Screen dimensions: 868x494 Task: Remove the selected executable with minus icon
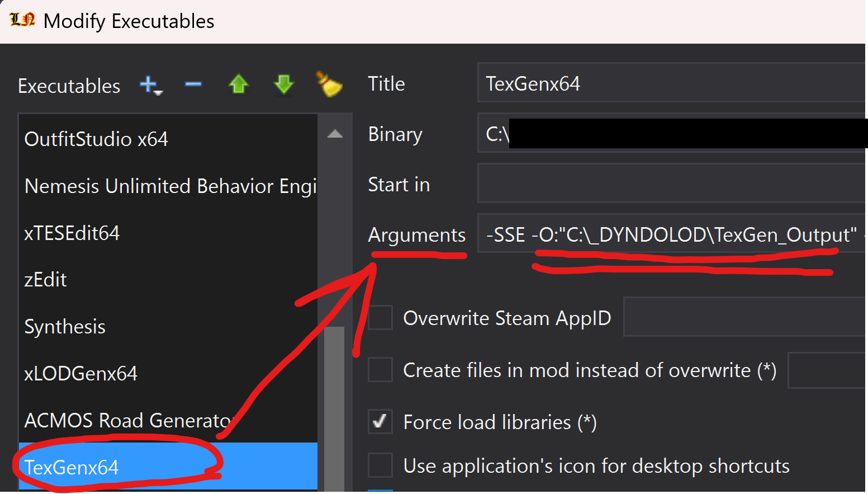pos(193,85)
